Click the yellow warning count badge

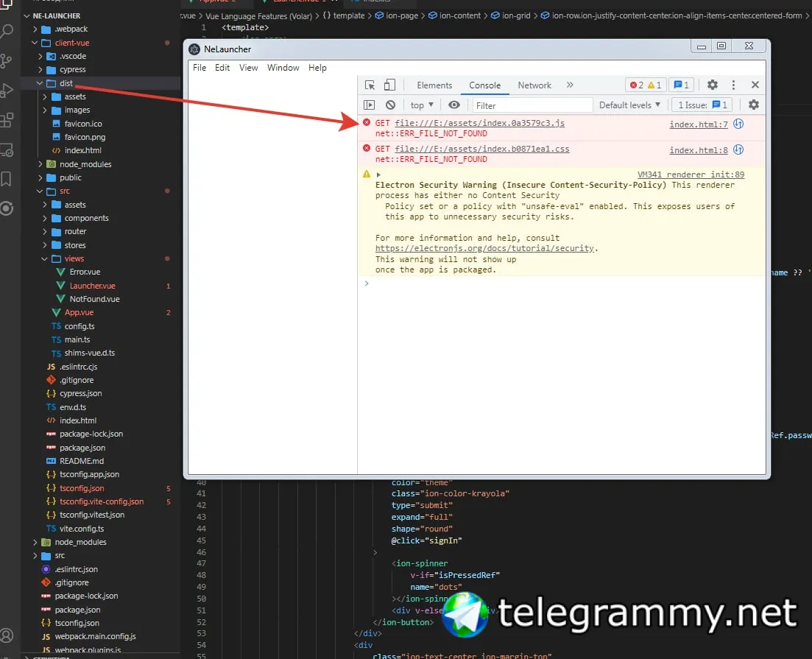(x=654, y=85)
